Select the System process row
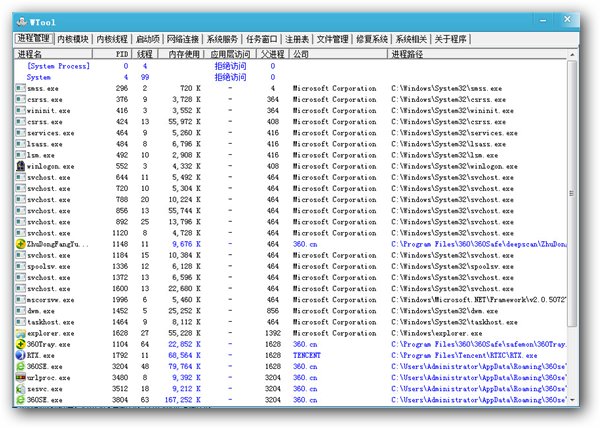600x428 pixels. click(290, 77)
